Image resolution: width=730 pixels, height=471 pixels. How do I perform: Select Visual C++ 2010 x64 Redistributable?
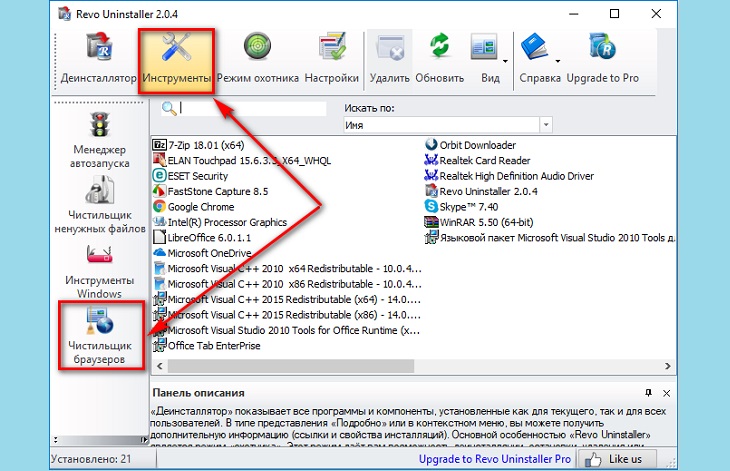(287, 269)
